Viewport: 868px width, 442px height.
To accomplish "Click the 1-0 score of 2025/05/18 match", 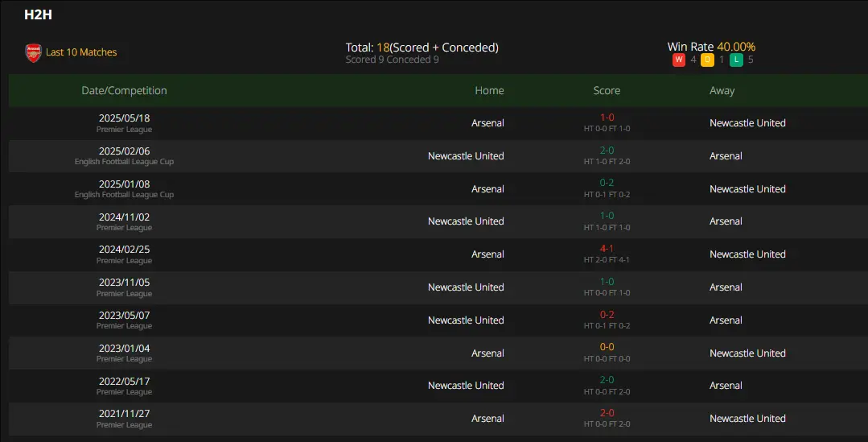I will (x=607, y=118).
